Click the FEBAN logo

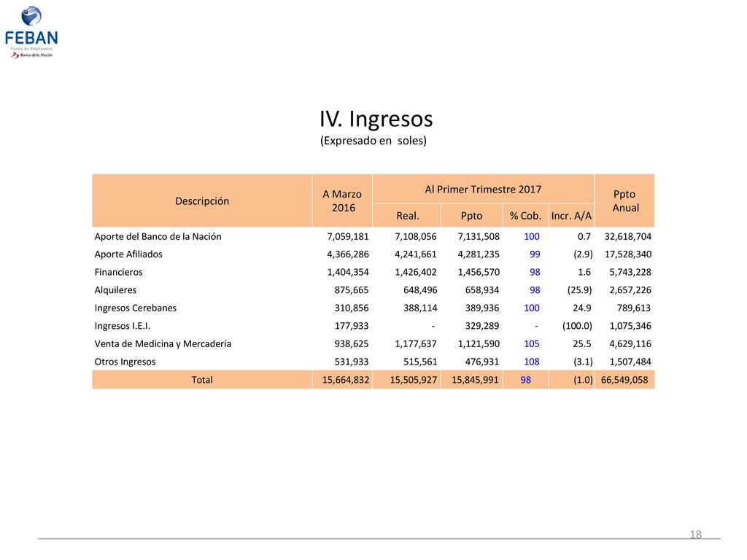click(x=31, y=32)
